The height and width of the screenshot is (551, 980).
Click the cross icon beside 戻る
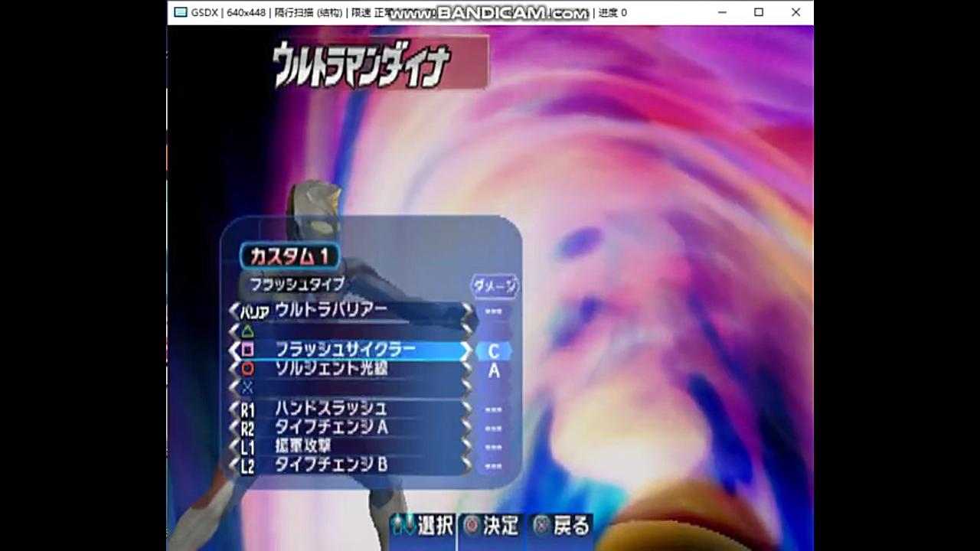tap(542, 525)
